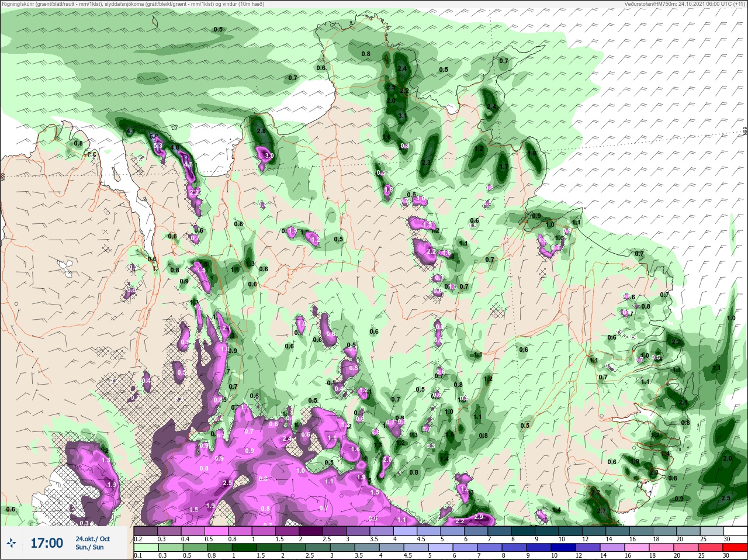Viewport: 748px width, 560px height.
Task: Select the dark purple snow swatch between 2 and 2.5
Action: 311,531
